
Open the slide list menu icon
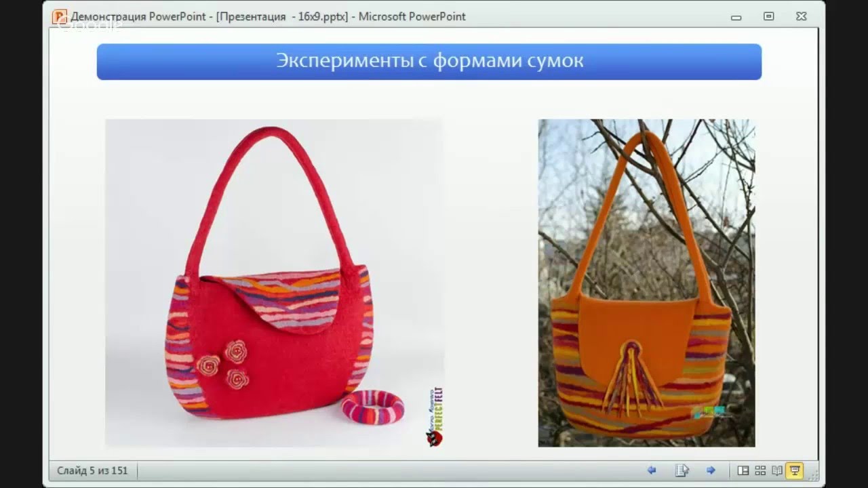tap(682, 470)
